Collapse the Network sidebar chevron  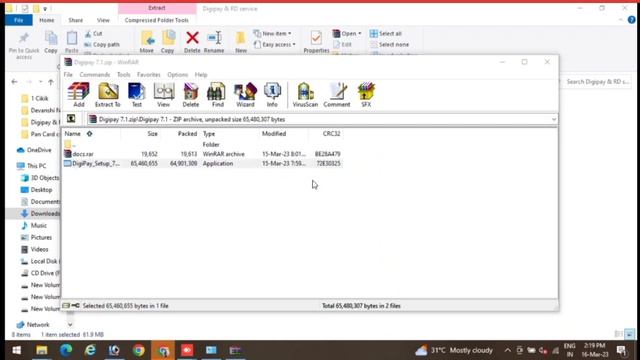70,325
